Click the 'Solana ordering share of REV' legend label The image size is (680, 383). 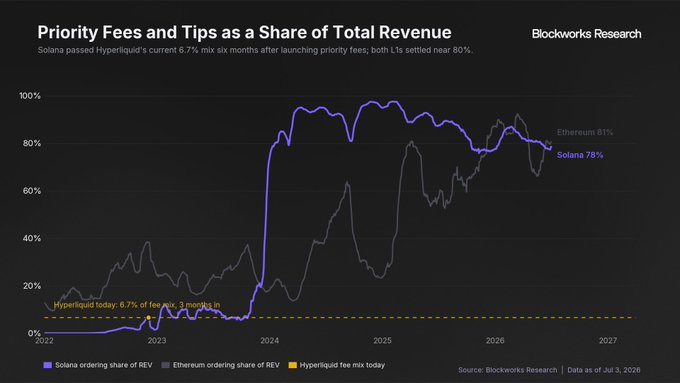coord(104,365)
